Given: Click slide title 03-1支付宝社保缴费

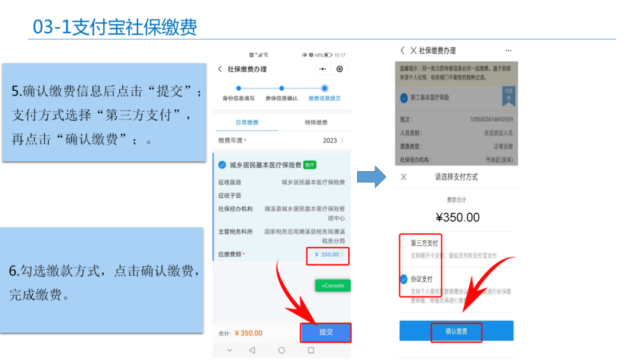Looking at the screenshot, I should pos(115,27).
